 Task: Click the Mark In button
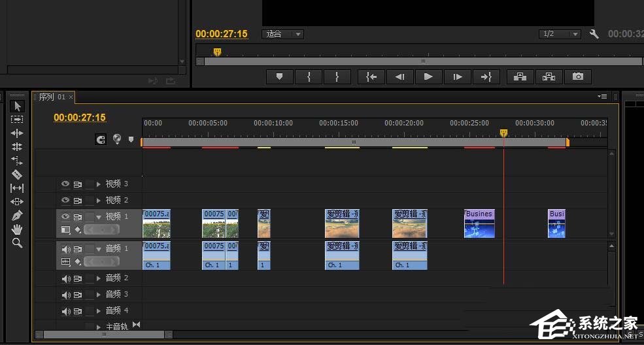click(x=309, y=76)
